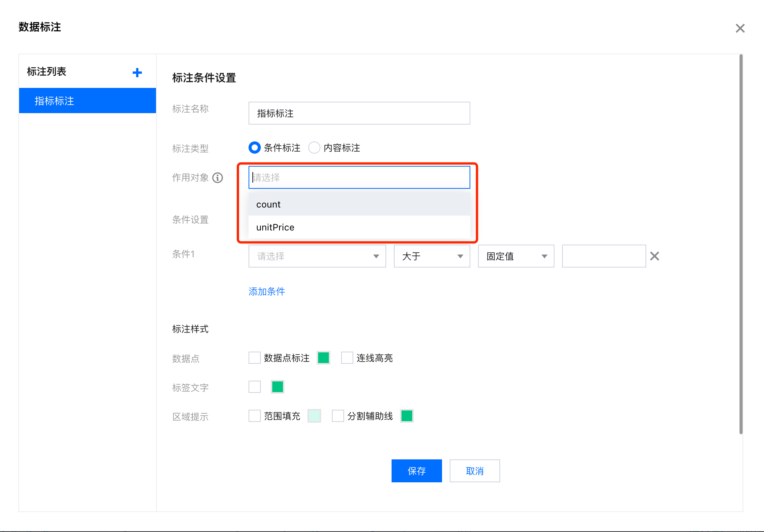This screenshot has height=532, width=764.
Task: Close the 数据标注 dialog
Action: tap(740, 28)
